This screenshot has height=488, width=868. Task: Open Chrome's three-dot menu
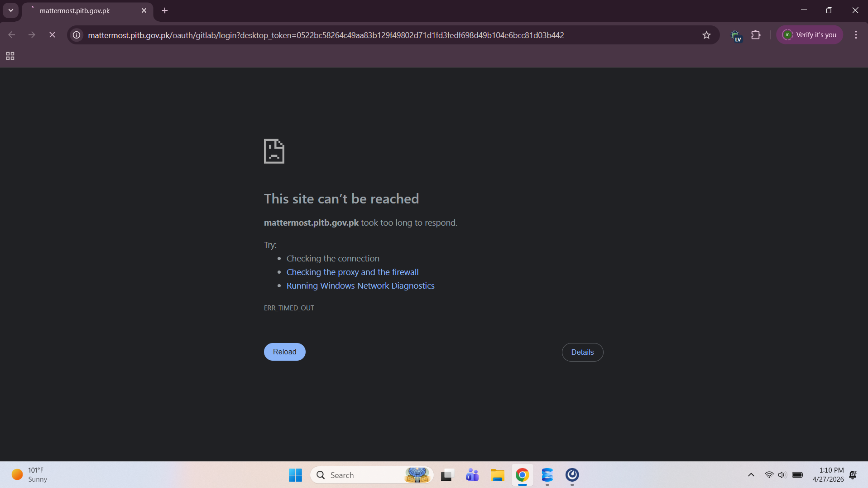856,35
